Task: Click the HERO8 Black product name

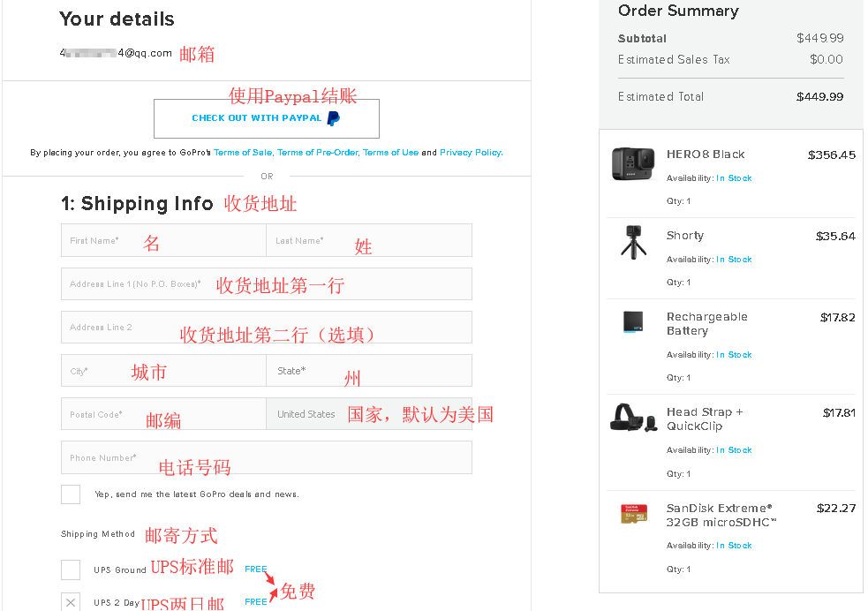Action: coord(706,155)
